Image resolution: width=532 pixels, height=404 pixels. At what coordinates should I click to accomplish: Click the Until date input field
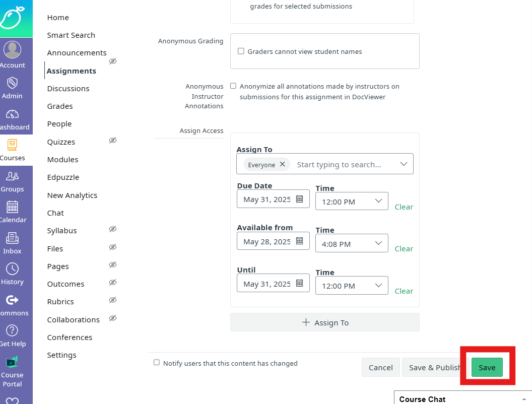(x=267, y=284)
